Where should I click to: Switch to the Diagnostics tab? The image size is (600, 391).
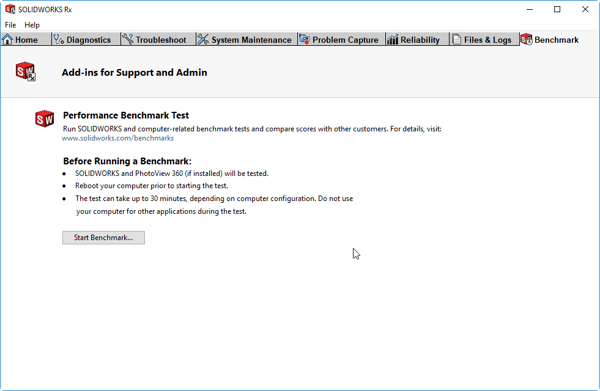click(x=86, y=39)
